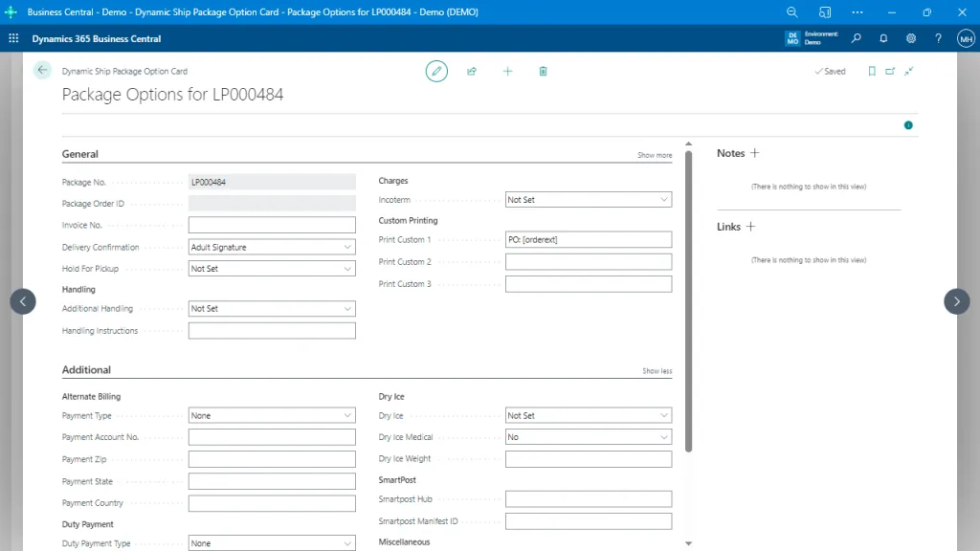The height and width of the screenshot is (551, 980).
Task: Bookmark this page with the bookmark icon
Action: [x=873, y=71]
